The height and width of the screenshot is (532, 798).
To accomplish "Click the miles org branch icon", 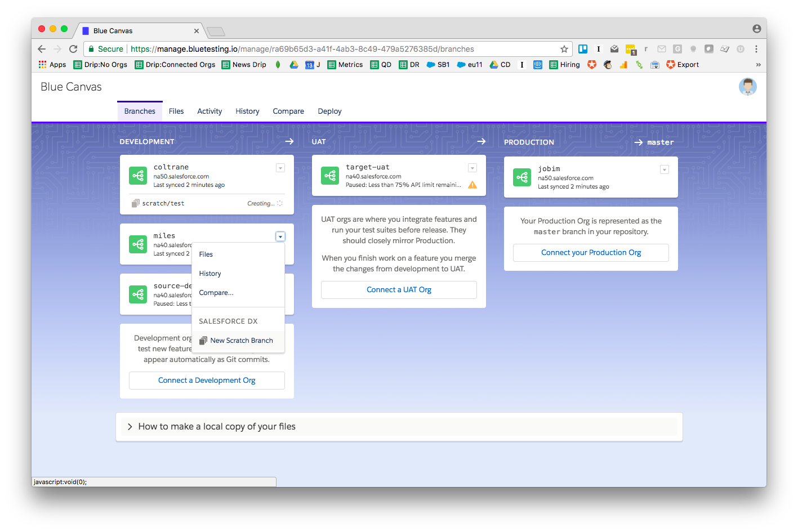I will [x=138, y=244].
